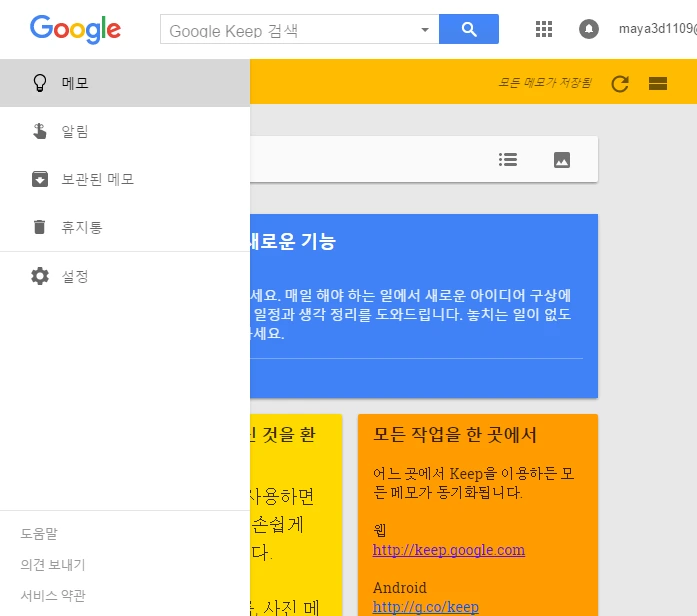
Task: Open 휴지통 in the sidebar
Action: point(125,227)
